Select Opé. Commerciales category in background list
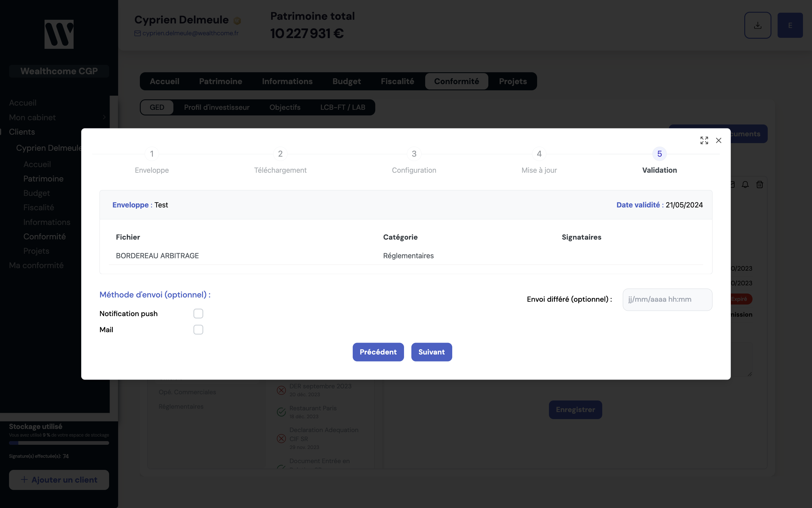This screenshot has width=812, height=508. (187, 392)
